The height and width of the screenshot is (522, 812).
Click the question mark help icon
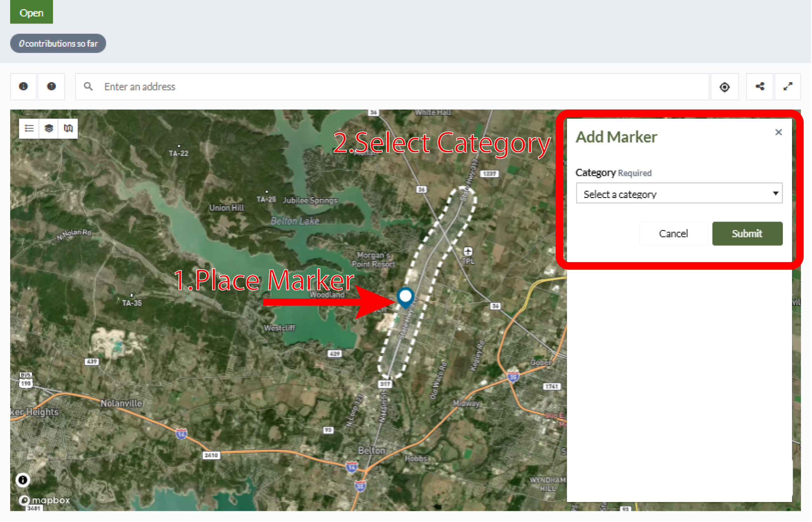51,86
